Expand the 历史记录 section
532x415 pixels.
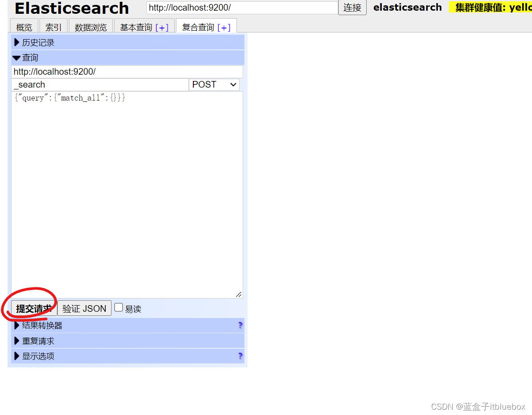point(128,42)
